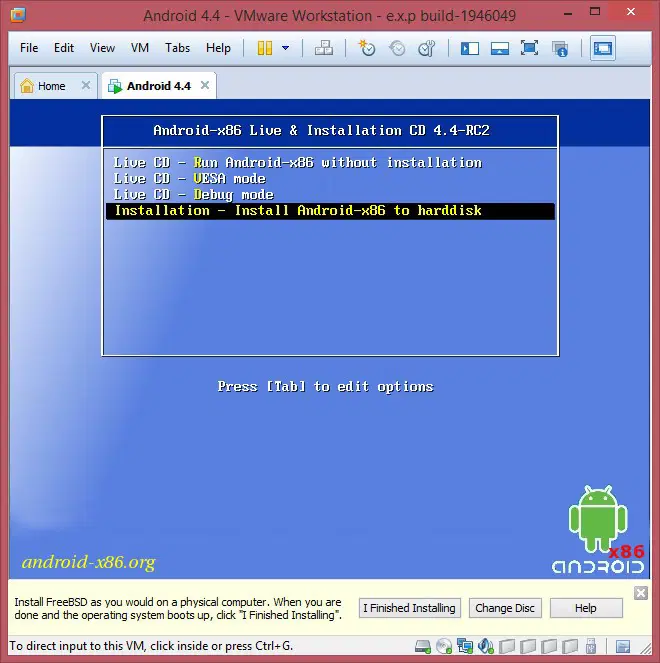Open the message log status icon
The image size is (660, 663).
(623, 647)
